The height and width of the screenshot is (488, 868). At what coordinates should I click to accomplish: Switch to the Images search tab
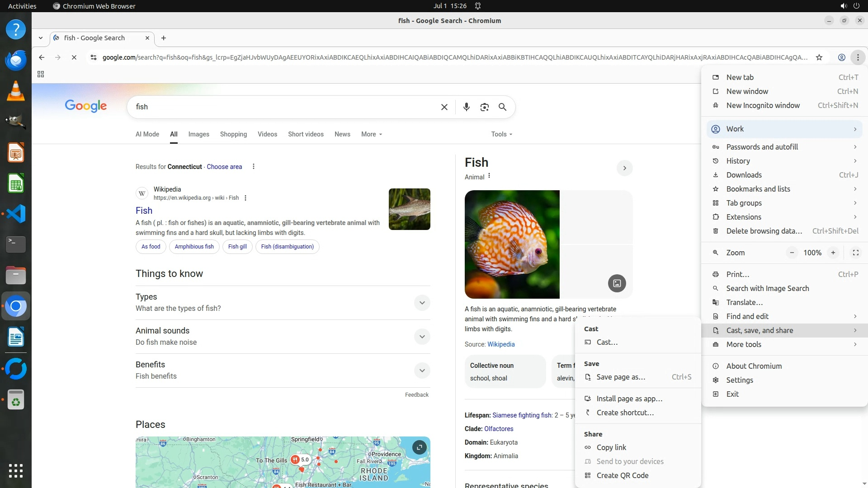(x=198, y=134)
